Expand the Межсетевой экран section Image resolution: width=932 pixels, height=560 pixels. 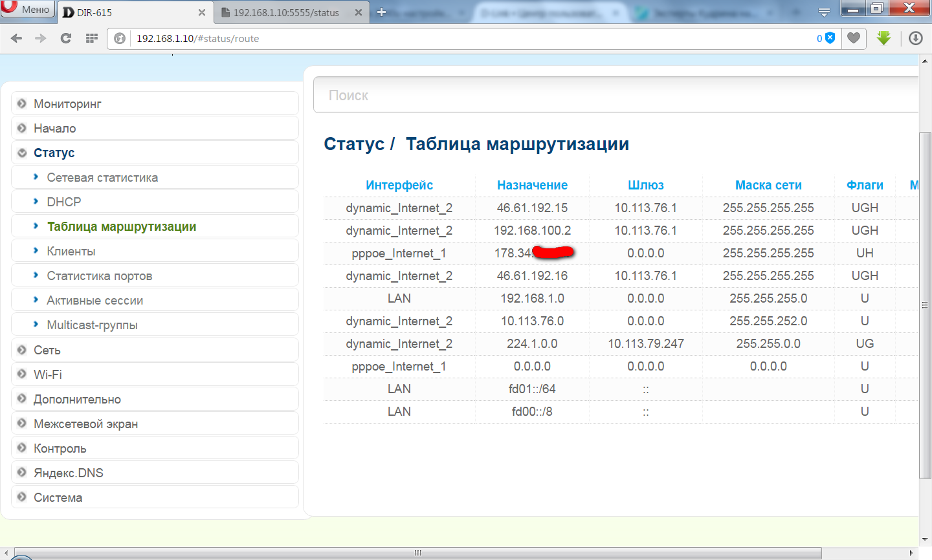85,424
